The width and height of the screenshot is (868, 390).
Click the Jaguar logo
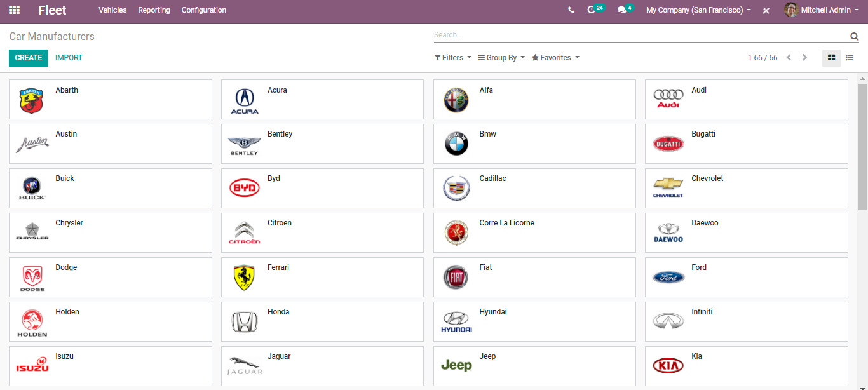click(244, 366)
